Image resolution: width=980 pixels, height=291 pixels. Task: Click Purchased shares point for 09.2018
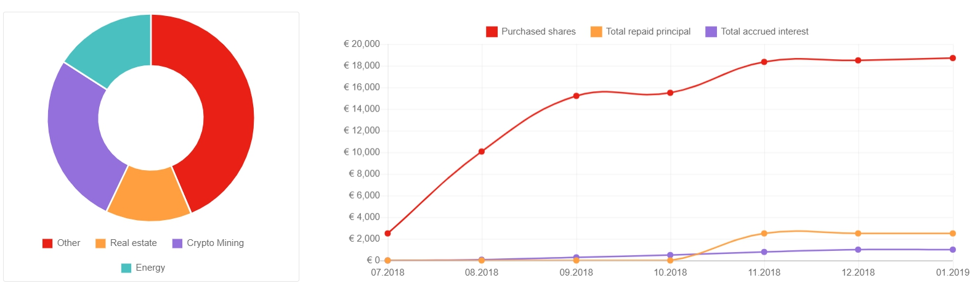tap(576, 96)
